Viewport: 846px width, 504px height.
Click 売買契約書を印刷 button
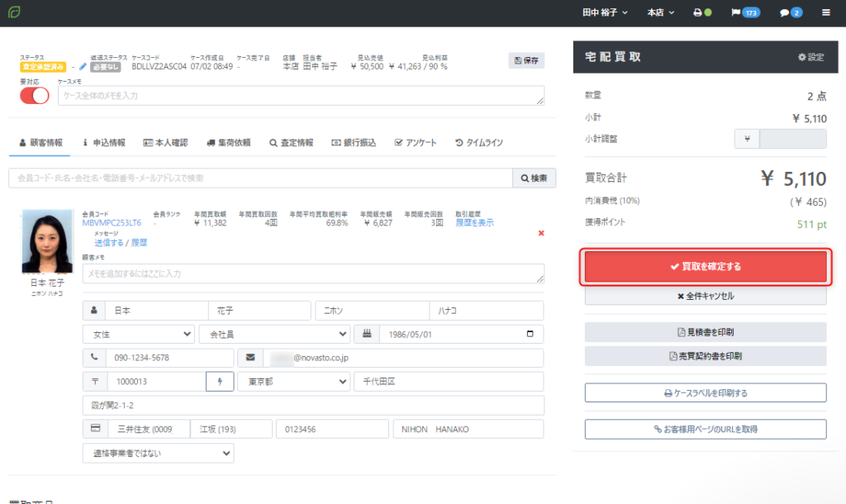[x=706, y=356]
